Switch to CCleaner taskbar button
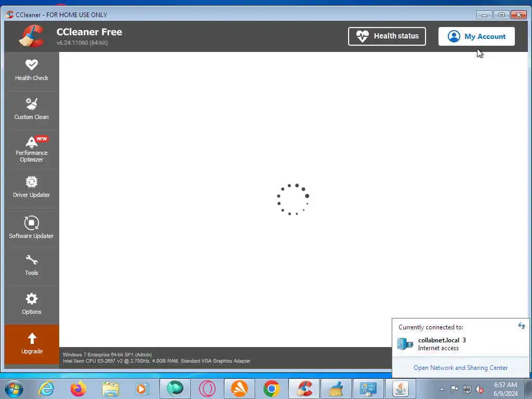532x399 pixels. 304,389
